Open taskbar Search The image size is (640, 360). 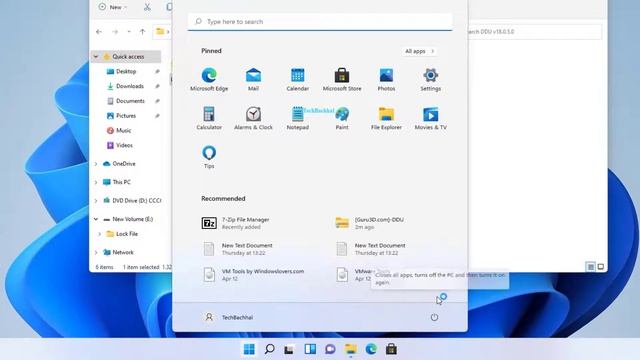tap(269, 349)
